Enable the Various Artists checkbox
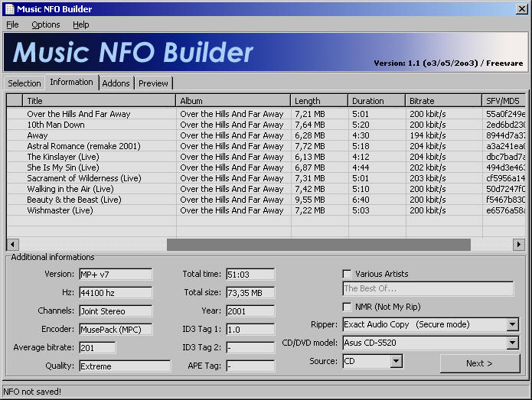 click(348, 274)
